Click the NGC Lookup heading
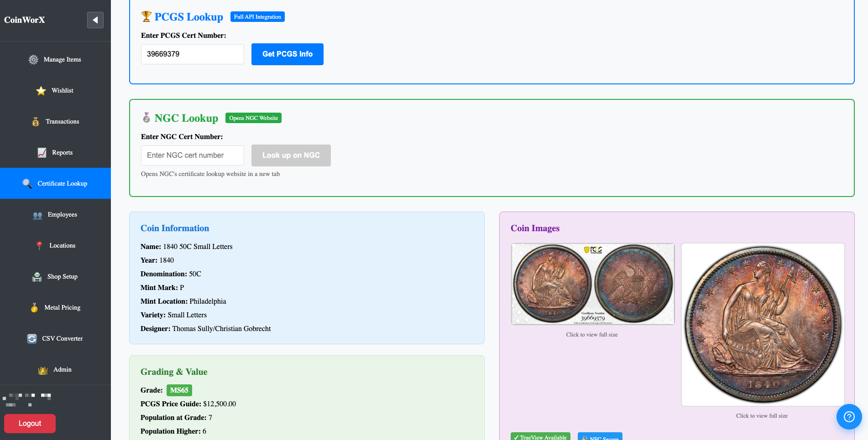Screen dimensions: 868x440 pyautogui.click(x=186, y=118)
